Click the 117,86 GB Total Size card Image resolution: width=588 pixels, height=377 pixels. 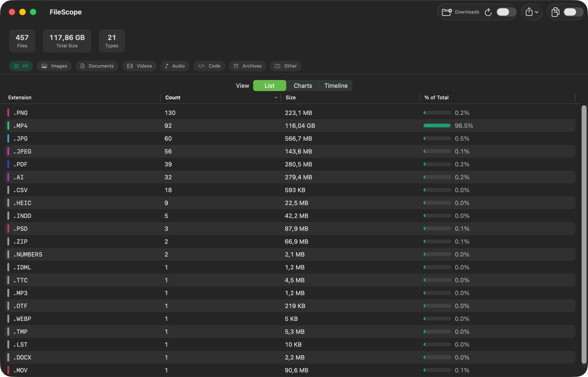pos(67,41)
